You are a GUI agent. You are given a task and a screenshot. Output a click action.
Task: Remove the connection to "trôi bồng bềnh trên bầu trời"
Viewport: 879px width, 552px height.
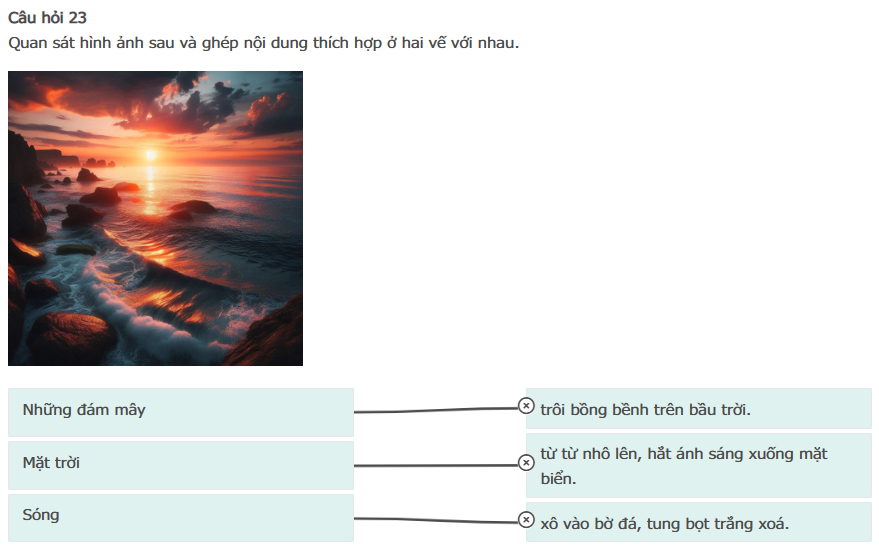click(526, 405)
